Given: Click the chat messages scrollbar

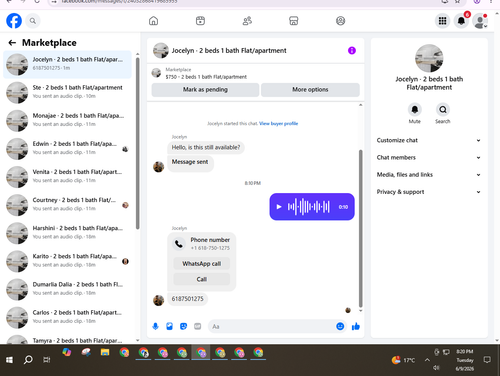Looking at the screenshot, I should click(x=360, y=228).
